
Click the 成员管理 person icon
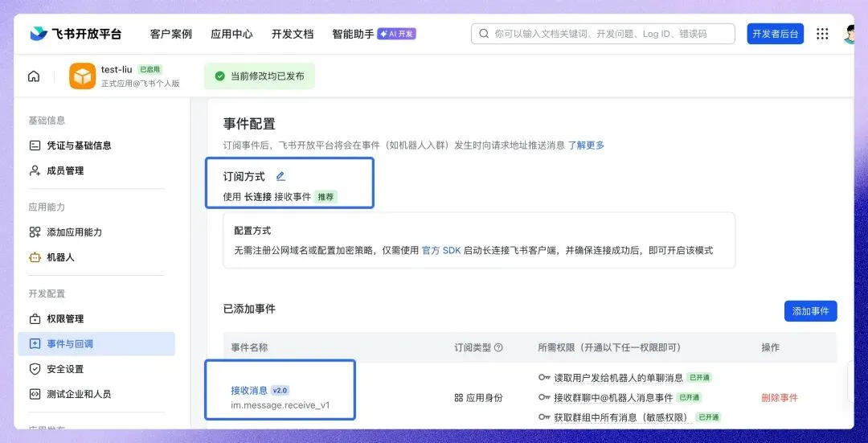pyautogui.click(x=35, y=170)
